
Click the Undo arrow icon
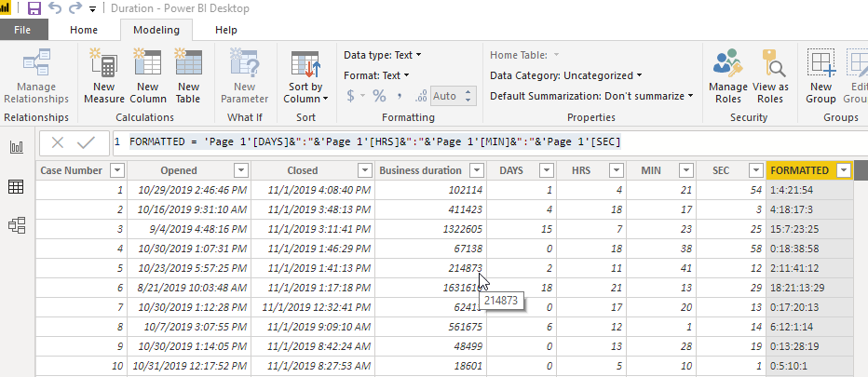click(x=55, y=7)
